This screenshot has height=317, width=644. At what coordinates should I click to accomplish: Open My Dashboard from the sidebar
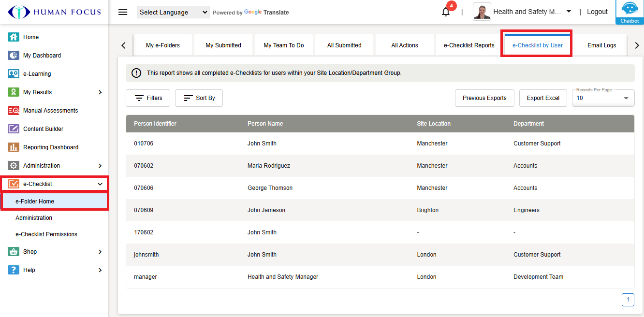[42, 56]
